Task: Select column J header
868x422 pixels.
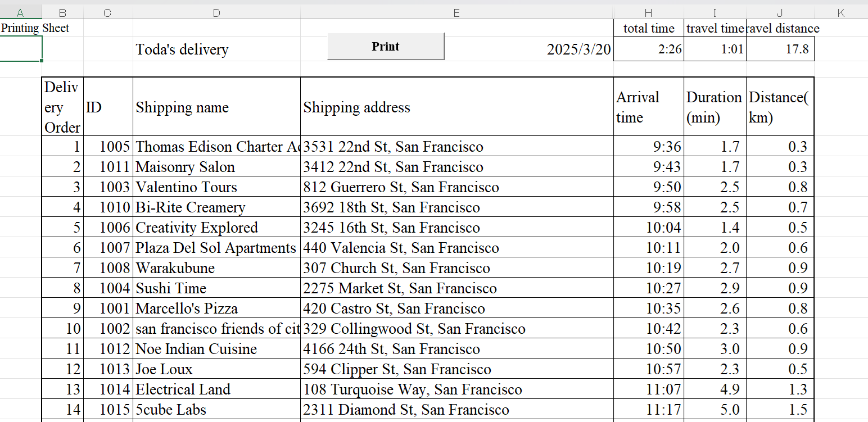Action: point(780,13)
